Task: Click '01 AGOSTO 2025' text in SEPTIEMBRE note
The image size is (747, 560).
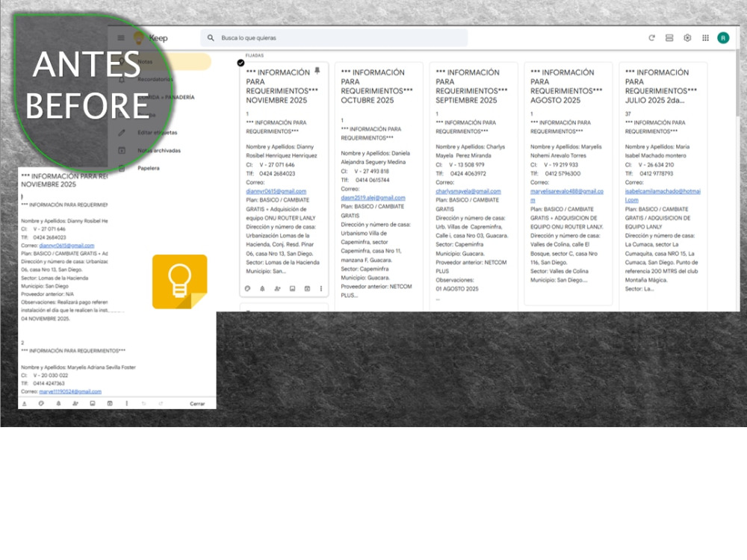Action: click(457, 289)
